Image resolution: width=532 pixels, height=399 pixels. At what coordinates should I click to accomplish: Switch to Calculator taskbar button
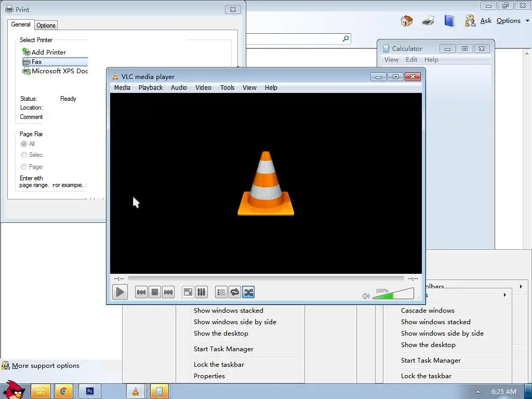[x=159, y=391]
